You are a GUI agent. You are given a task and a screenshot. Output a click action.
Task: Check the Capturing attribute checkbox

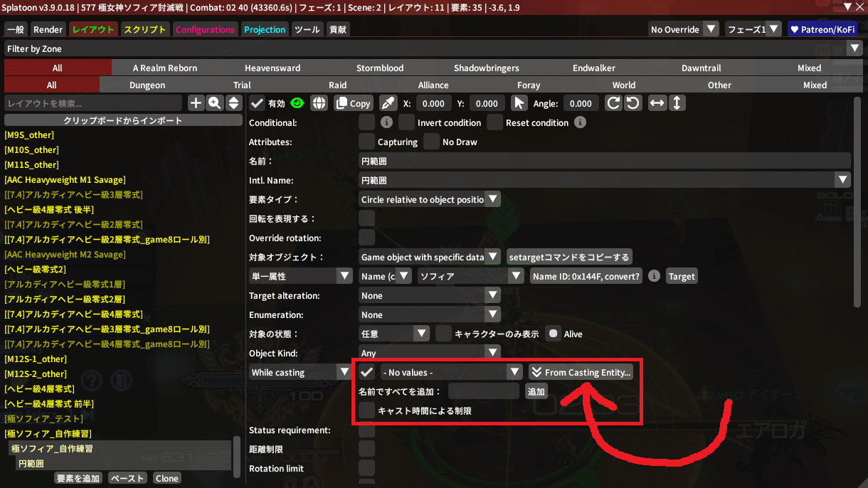[x=366, y=142]
